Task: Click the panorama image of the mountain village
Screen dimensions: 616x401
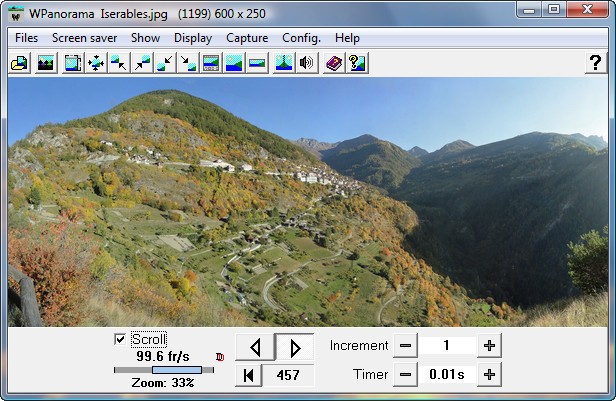Action: [308, 202]
